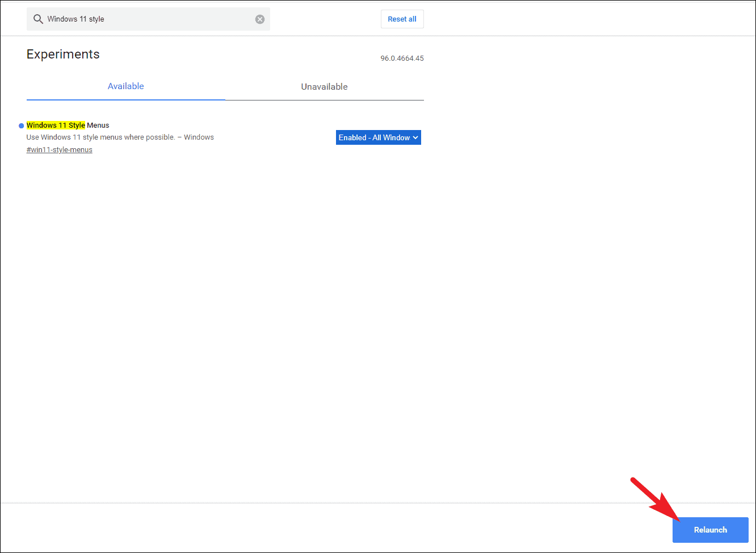Click the Experiments heading
756x553 pixels.
[63, 55]
